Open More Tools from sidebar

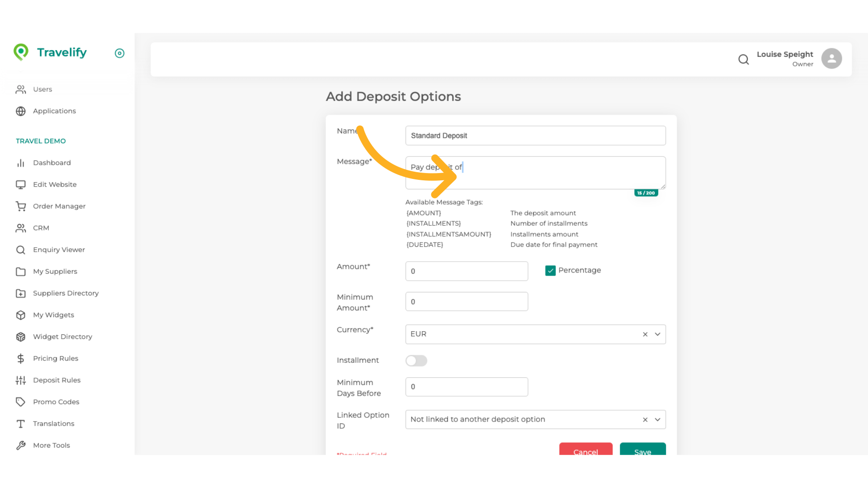click(21, 445)
